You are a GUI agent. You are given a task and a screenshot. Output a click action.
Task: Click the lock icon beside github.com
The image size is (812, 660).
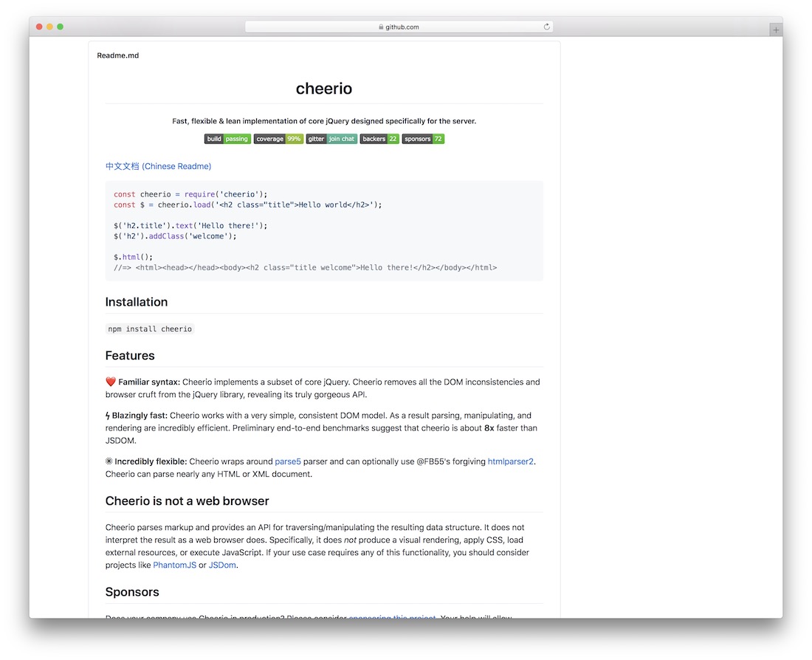coord(381,27)
